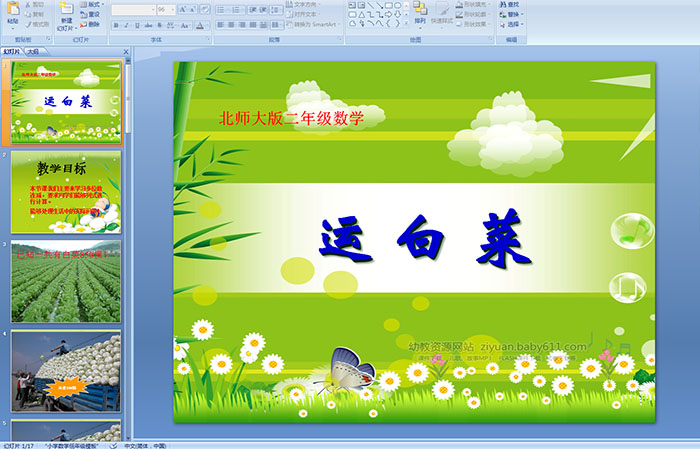Toggle Strikethrough (abe) formatting
Image resolution: width=700 pixels, height=449 pixels.
click(148, 25)
